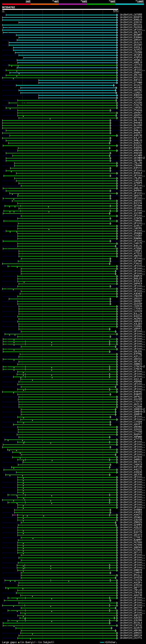Open hit UniRef100_Q39030
Viewport: 146px width, 644px height.
click(x=131, y=22)
